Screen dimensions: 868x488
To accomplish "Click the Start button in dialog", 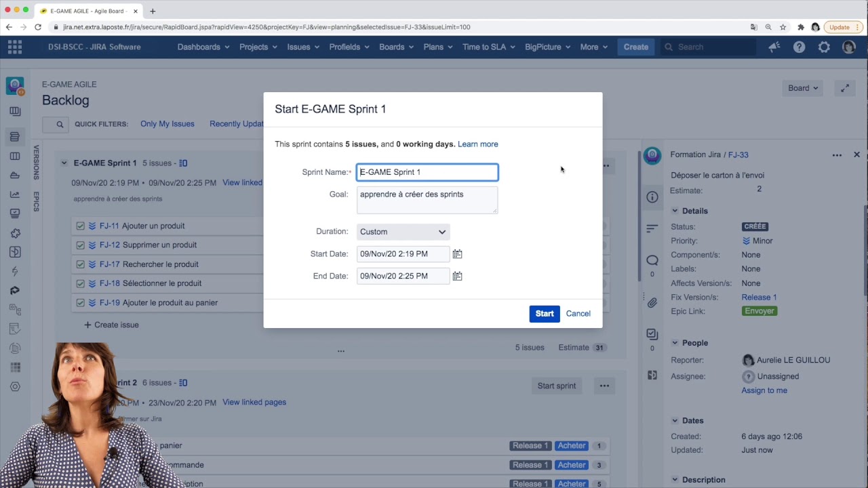I will (545, 314).
